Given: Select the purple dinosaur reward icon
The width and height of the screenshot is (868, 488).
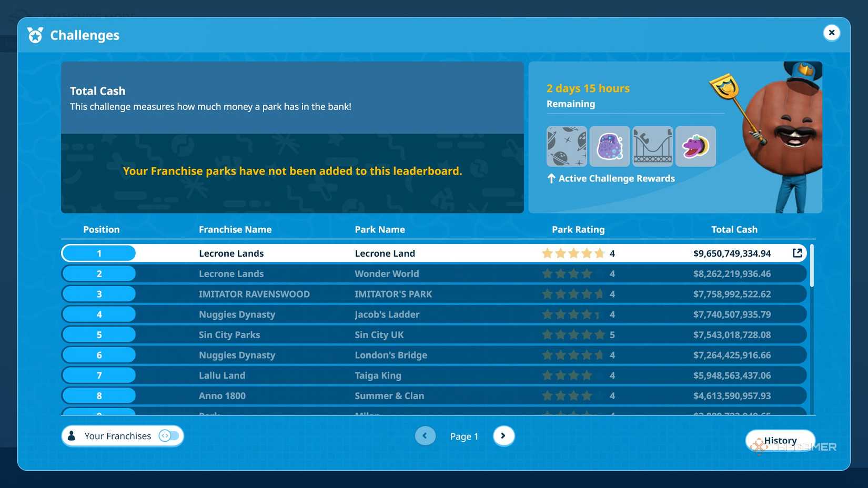Looking at the screenshot, I should coord(695,146).
